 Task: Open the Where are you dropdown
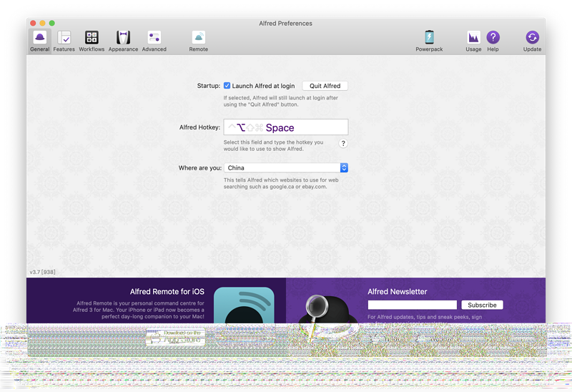pyautogui.click(x=285, y=167)
